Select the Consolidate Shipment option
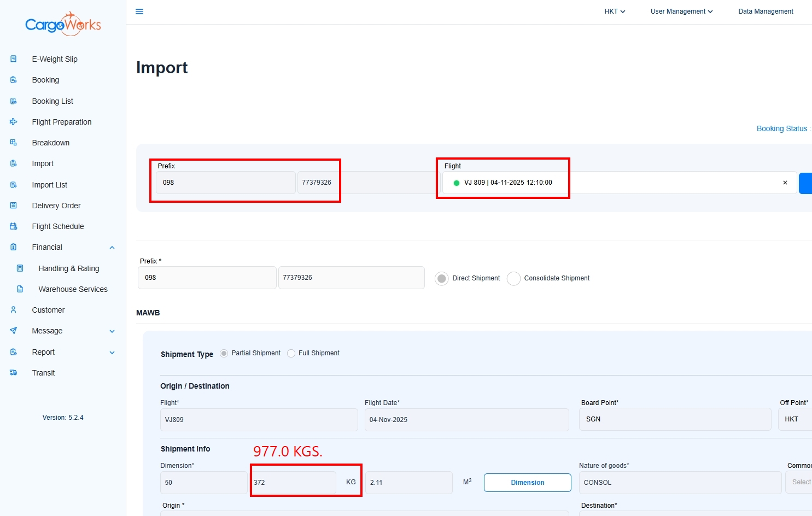Screen dimensions: 812x516 [x=513, y=278]
